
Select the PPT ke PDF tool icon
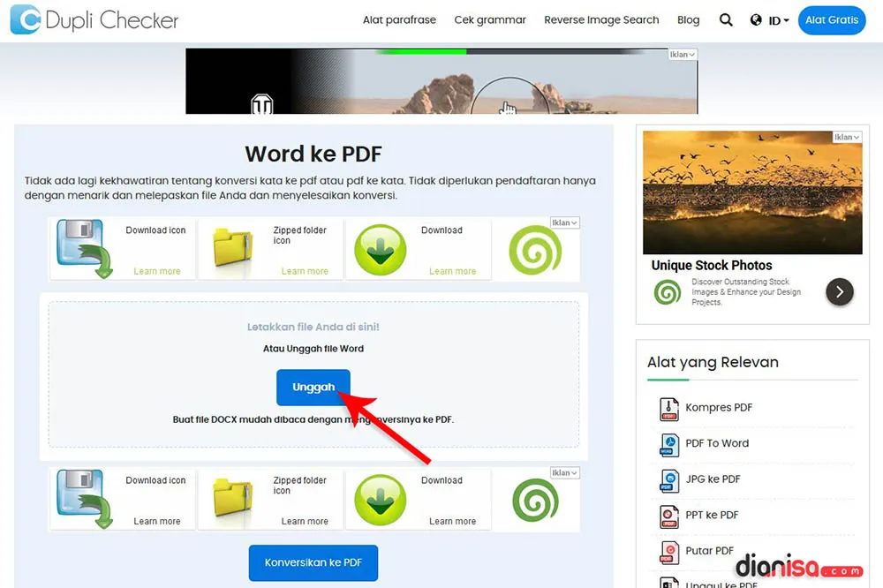pos(668,516)
